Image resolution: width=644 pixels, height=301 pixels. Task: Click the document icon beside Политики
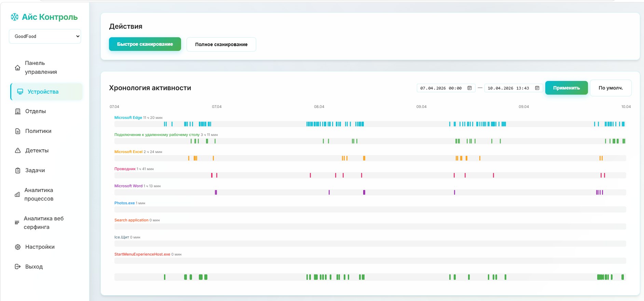point(18,131)
